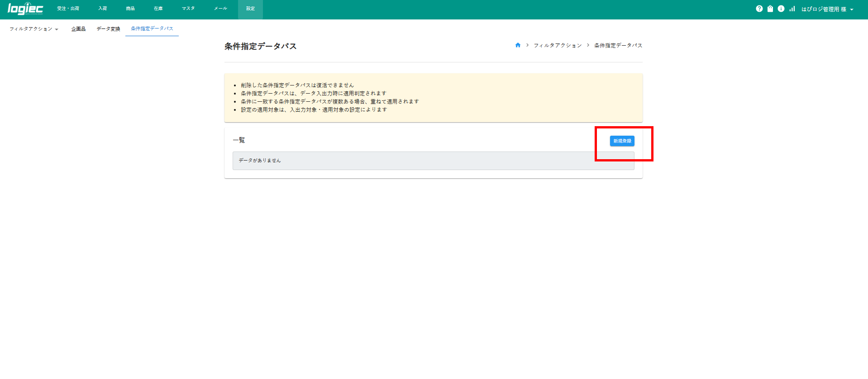Click the shopping bag icon

point(770,9)
